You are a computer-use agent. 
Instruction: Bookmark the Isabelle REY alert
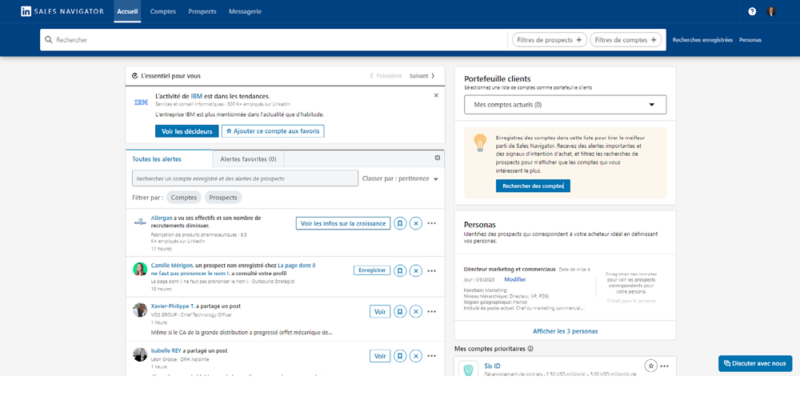(400, 356)
